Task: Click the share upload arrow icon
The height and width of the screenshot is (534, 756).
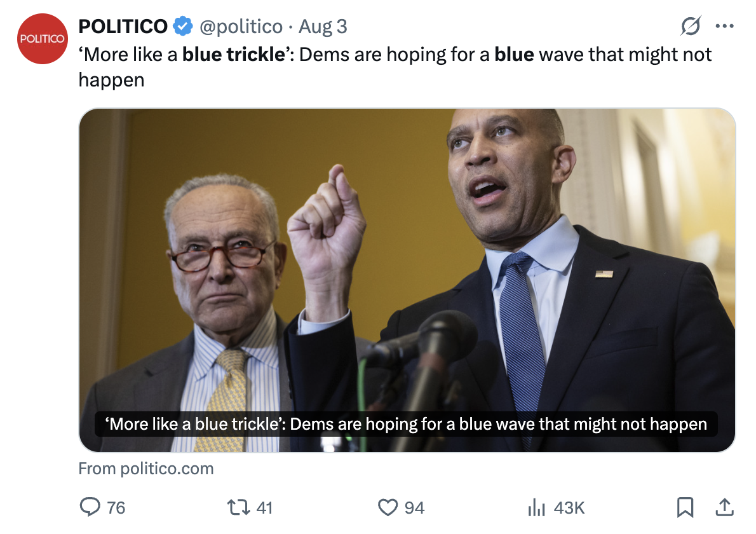Action: pos(724,507)
